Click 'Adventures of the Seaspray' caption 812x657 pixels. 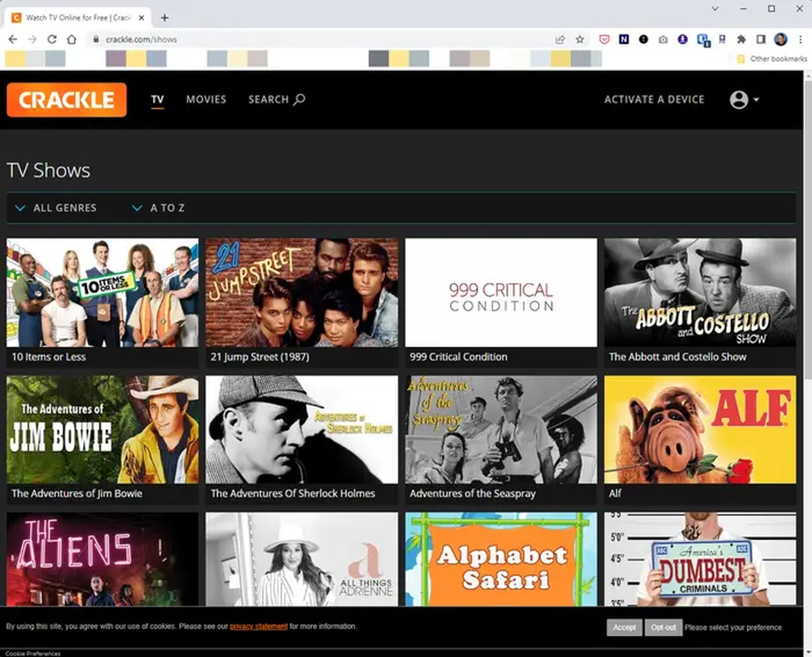click(473, 493)
